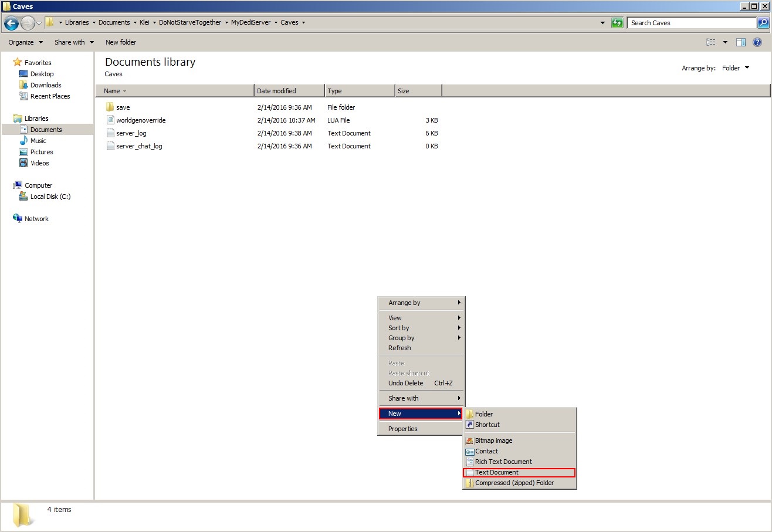Select Computer in the navigation pane
Image resolution: width=772 pixels, height=532 pixels.
[38, 185]
